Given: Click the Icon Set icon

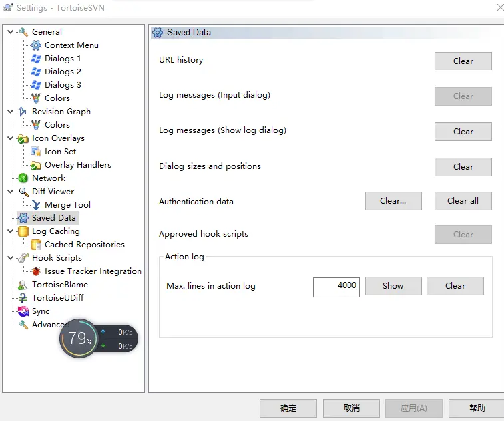Looking at the screenshot, I should (x=36, y=152).
